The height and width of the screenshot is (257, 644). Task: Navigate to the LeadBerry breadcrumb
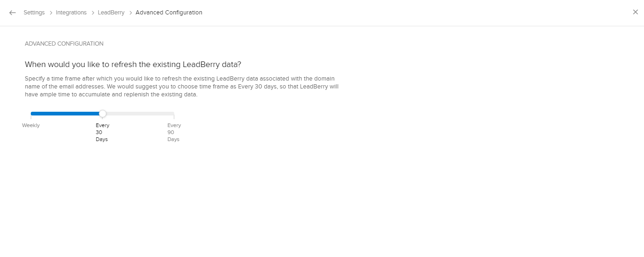pos(111,13)
